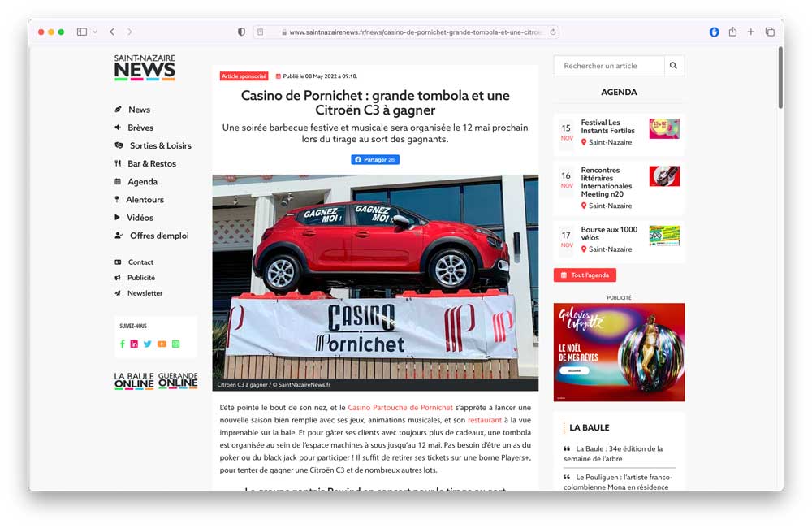This screenshot has width=812, height=528.
Task: Toggle the Safari sidebar panel
Action: coord(82,31)
